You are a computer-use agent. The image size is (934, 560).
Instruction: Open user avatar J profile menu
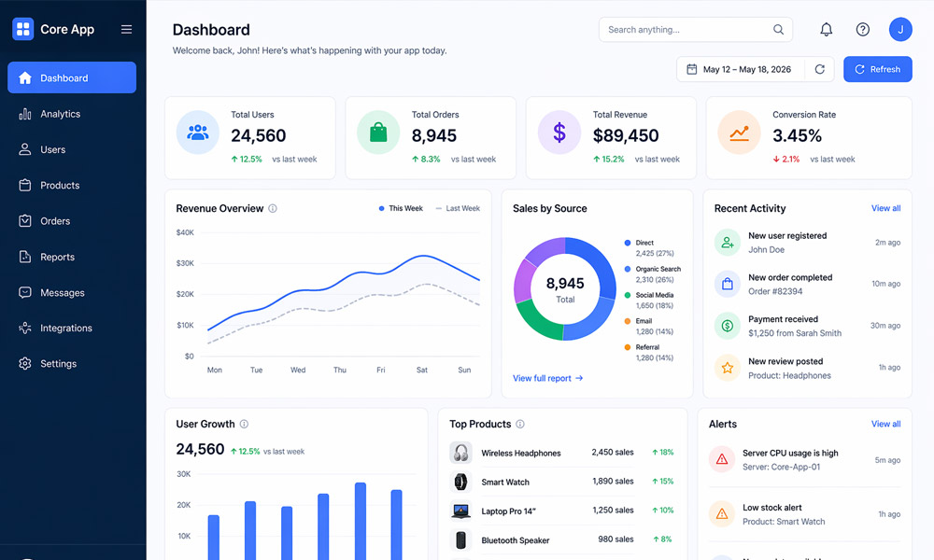coord(900,29)
